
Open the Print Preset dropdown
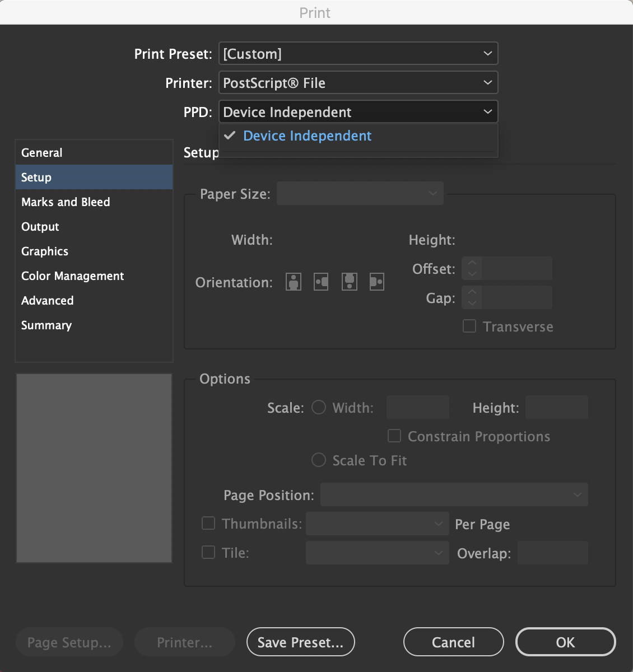click(359, 53)
